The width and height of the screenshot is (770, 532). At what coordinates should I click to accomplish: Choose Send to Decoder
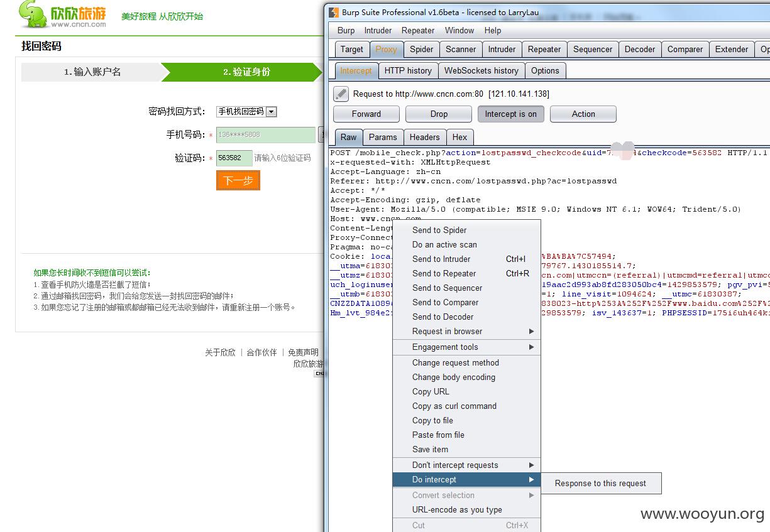click(466, 317)
